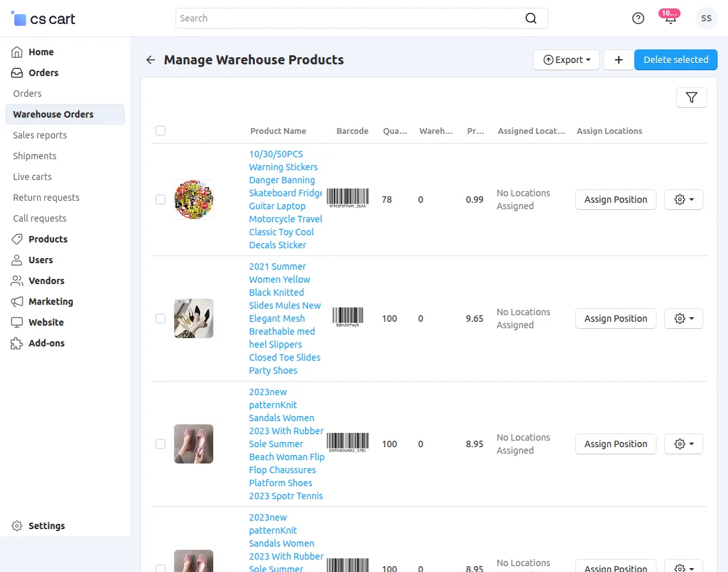Click the pink sandals product thumbnail
This screenshot has height=572, width=728.
194,444
